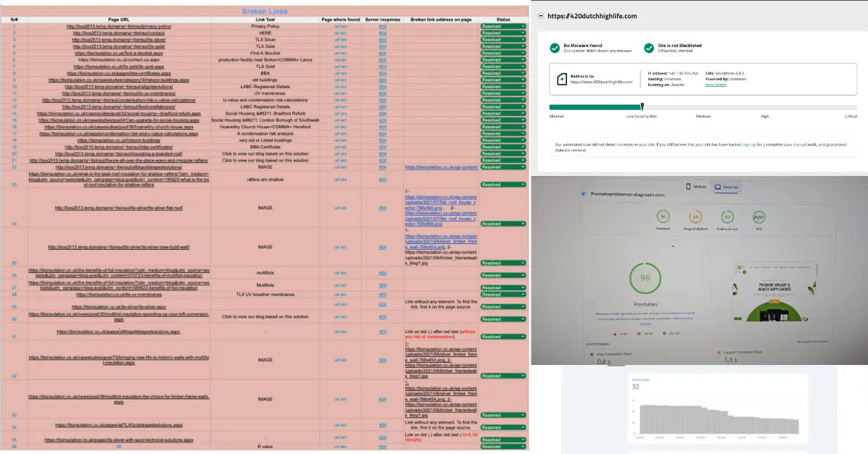Open Status dropdown in TLX UV breather membranes row

pos(503,295)
